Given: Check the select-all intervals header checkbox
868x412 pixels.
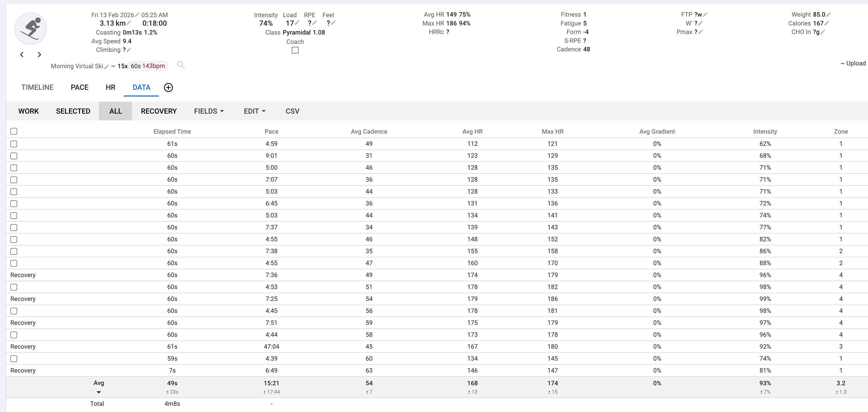Looking at the screenshot, I should tap(14, 131).
